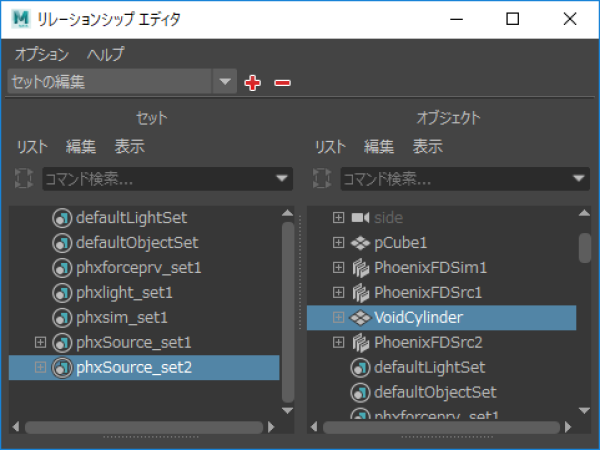Click the red minus remove-from-set icon
The height and width of the screenshot is (450, 600).
pyautogui.click(x=282, y=83)
